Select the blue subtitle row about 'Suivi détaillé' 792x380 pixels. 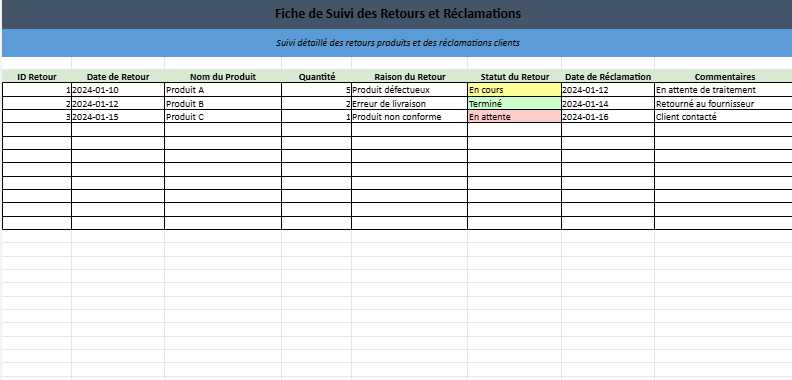pyautogui.click(x=397, y=43)
